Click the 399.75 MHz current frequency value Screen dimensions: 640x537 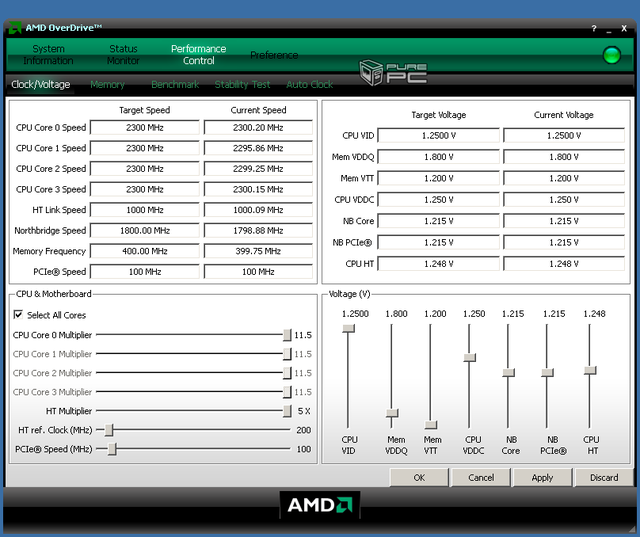click(x=258, y=251)
